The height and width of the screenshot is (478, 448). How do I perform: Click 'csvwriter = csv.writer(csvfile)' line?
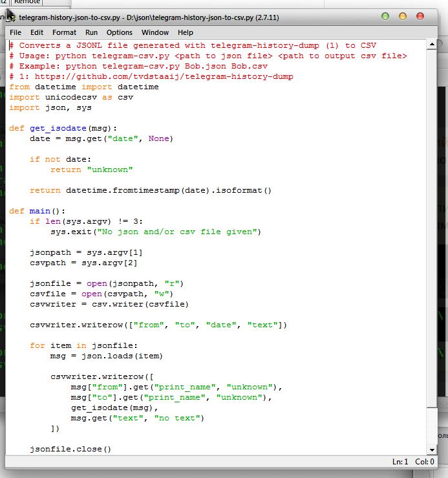pos(109,304)
